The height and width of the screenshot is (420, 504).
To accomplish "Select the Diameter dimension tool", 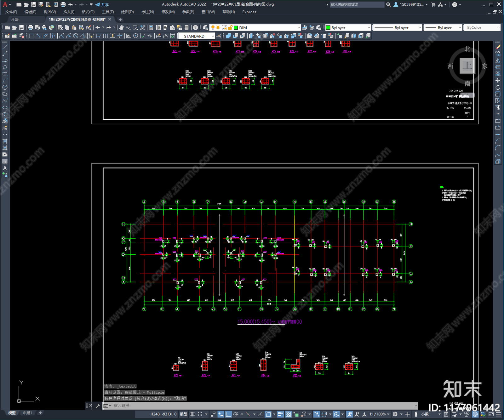I will [x=76, y=36].
